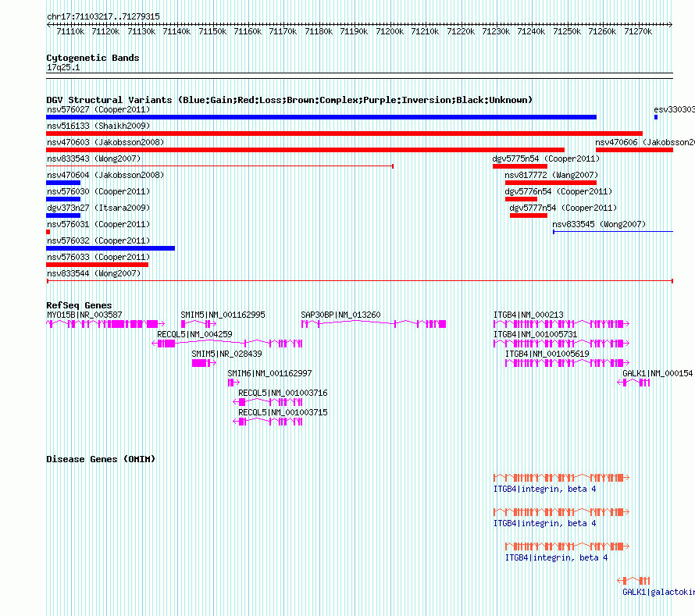Viewport: 695px width, 616px height.
Task: Click the 71190k ruler tick label
Action: coord(355,31)
